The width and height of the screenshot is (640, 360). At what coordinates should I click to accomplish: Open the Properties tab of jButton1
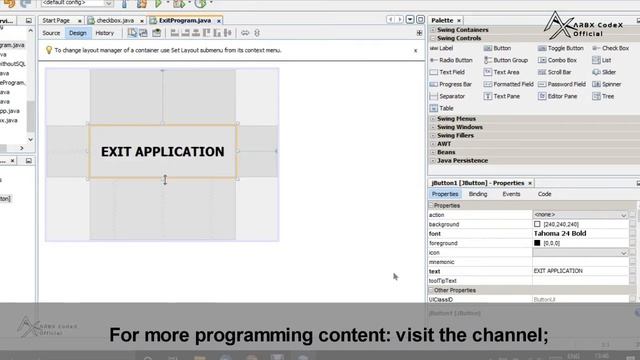click(445, 194)
